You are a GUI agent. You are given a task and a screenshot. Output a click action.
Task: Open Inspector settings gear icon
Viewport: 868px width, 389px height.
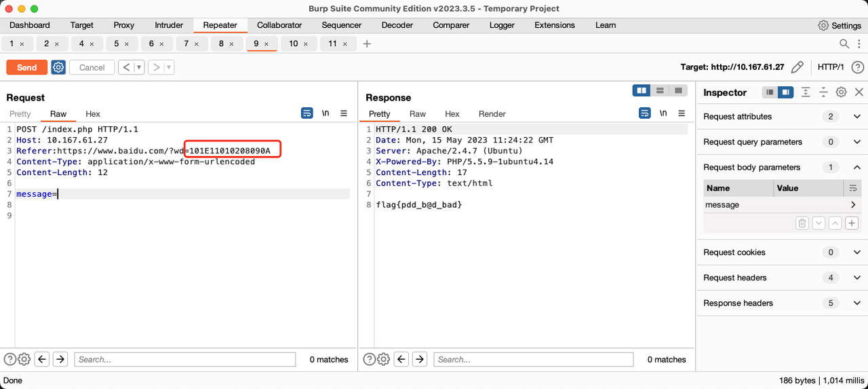point(841,92)
